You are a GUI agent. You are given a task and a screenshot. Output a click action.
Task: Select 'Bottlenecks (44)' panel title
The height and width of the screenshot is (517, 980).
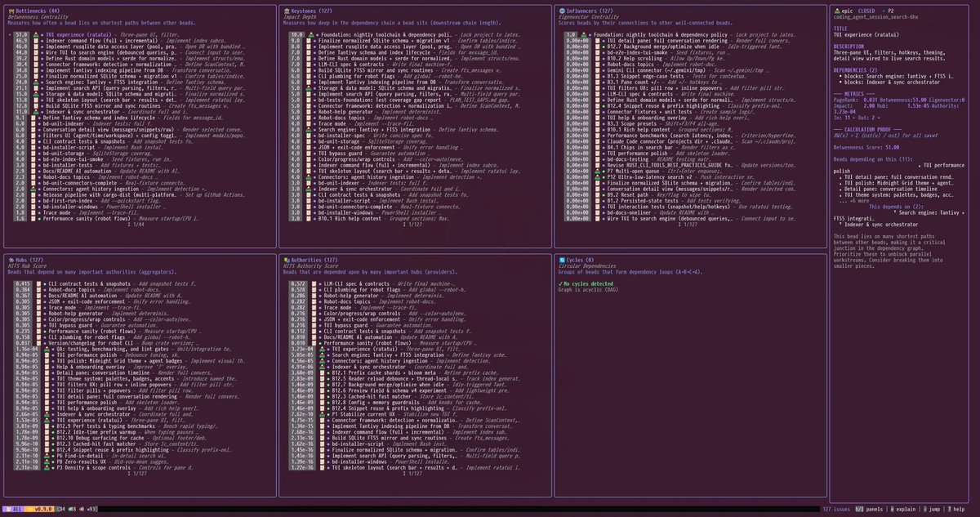click(38, 11)
